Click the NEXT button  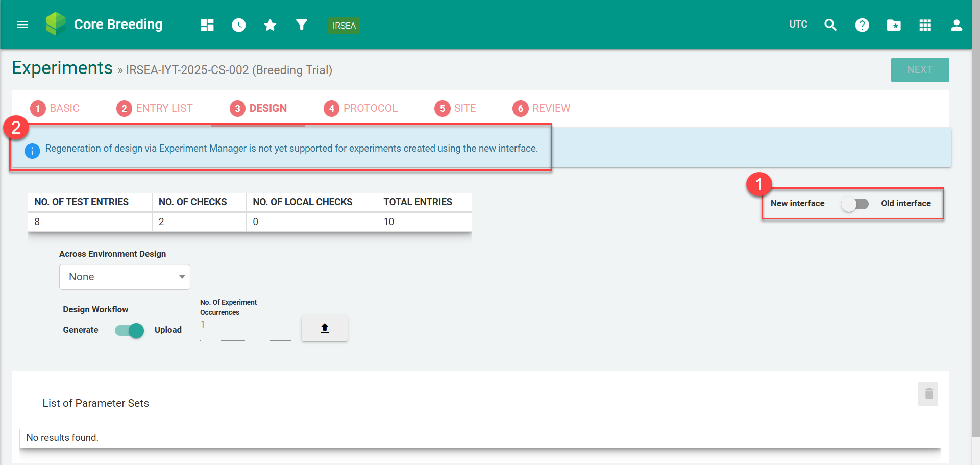[920, 70]
